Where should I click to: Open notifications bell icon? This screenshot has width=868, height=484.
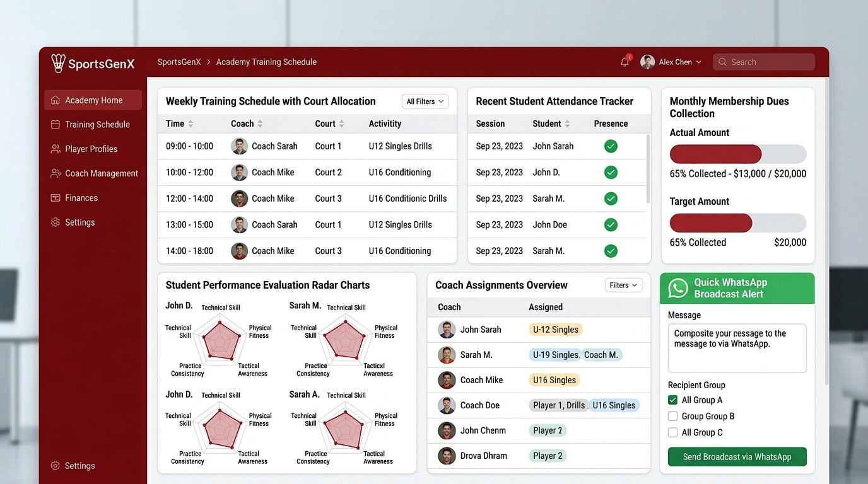[x=625, y=62]
